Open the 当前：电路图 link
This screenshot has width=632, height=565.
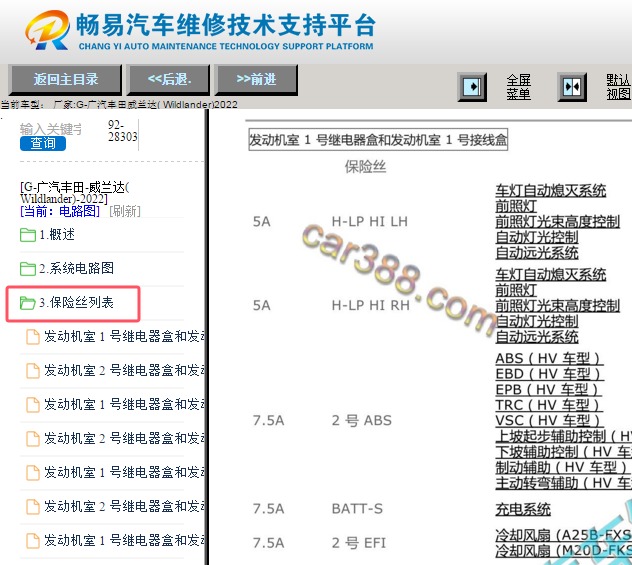[60, 211]
